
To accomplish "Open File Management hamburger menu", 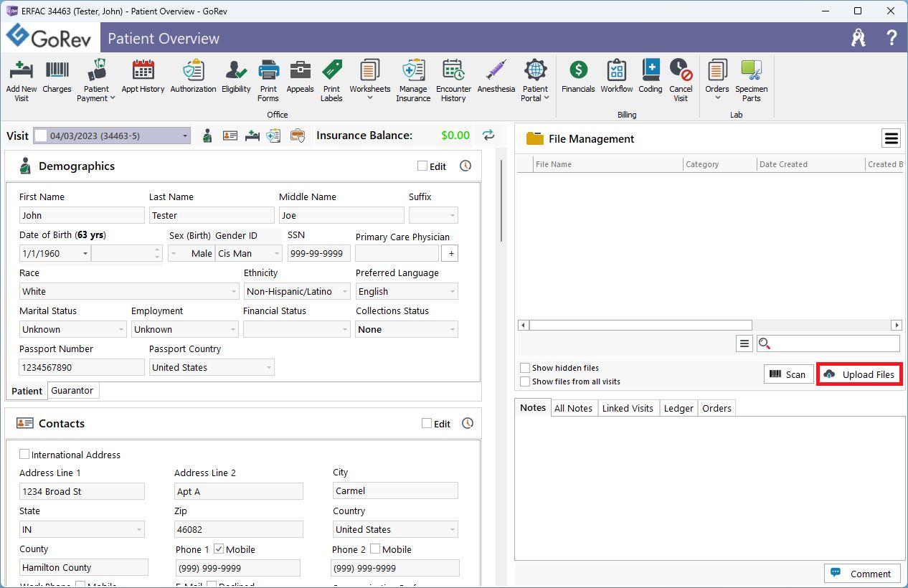I will (891, 138).
